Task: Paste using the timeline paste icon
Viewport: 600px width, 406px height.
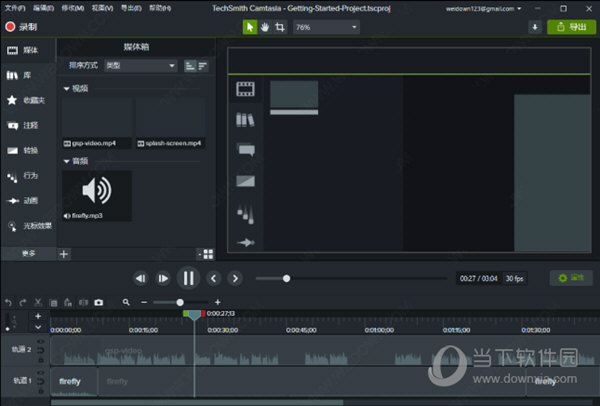Action: click(x=68, y=303)
